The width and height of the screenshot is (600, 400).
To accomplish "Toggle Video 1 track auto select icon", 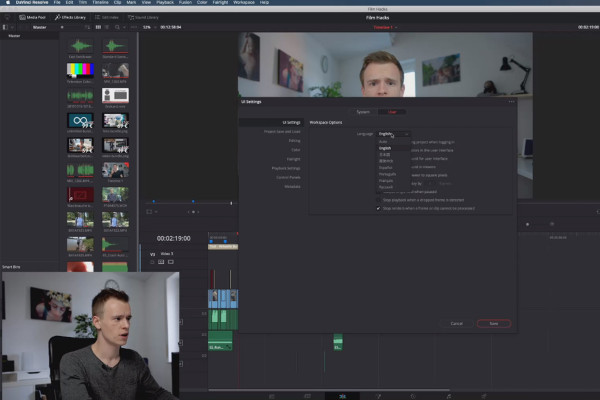I will coord(161,262).
